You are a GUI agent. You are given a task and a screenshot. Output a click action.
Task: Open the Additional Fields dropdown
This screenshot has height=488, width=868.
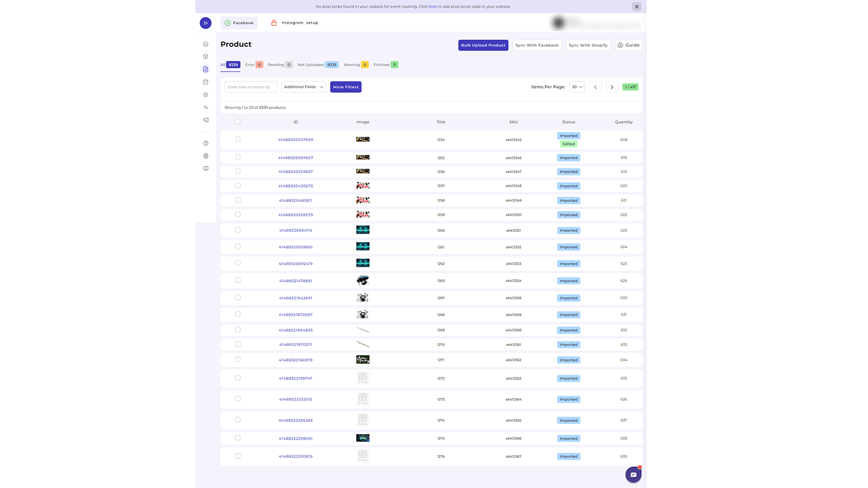304,87
